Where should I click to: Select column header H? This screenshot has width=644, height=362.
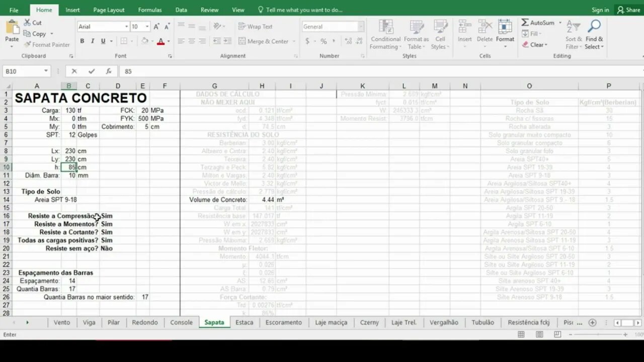pyautogui.click(x=262, y=86)
